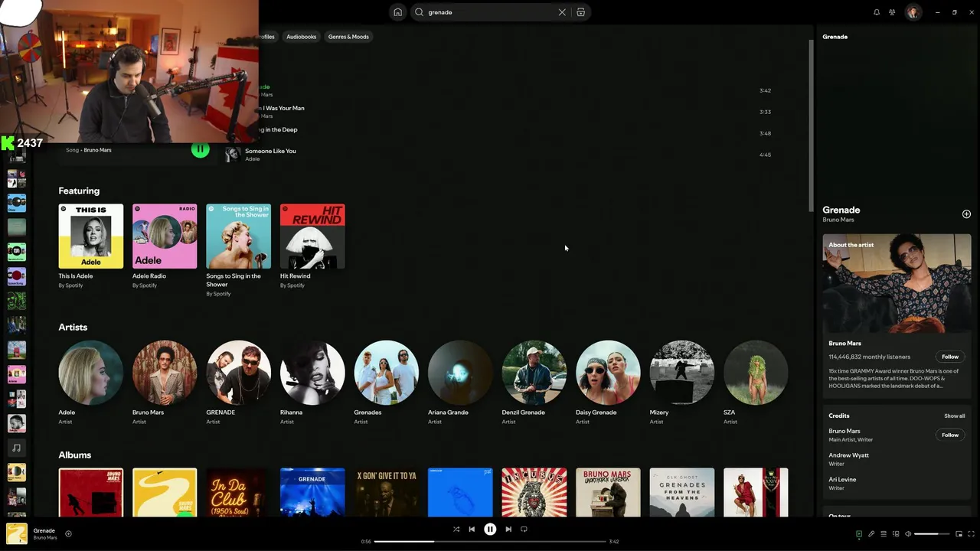The height and width of the screenshot is (551, 980).
Task: Adjust the volume slider
Action: point(932,534)
